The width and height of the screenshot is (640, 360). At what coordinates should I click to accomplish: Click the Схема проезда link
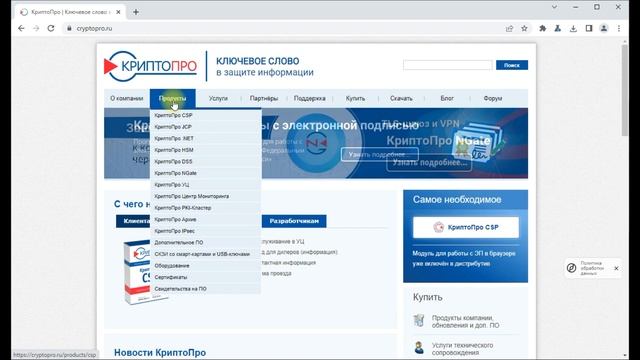click(x=276, y=273)
